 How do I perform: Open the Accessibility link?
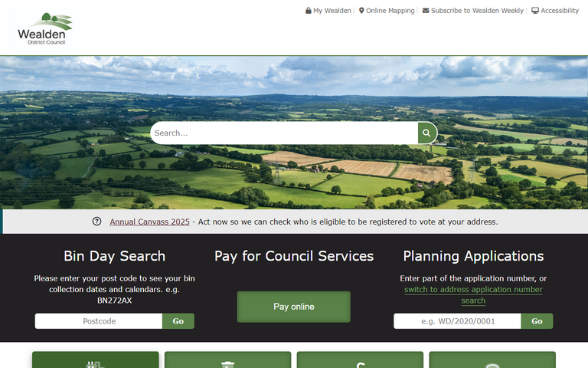tap(560, 11)
